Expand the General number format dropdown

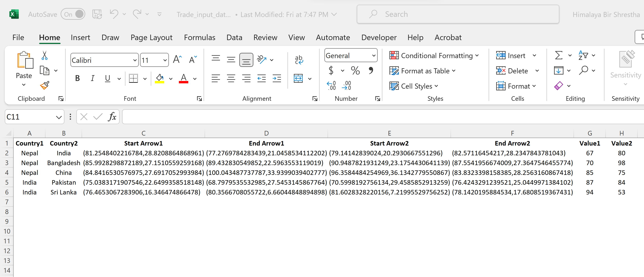373,56
